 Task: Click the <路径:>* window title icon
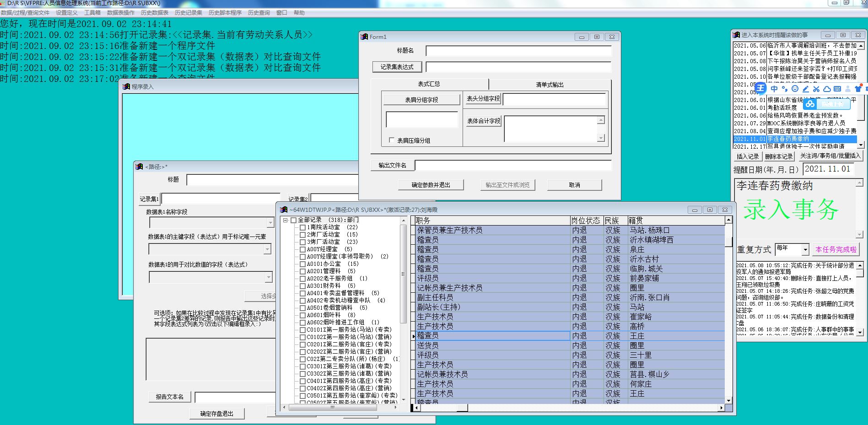tap(139, 167)
